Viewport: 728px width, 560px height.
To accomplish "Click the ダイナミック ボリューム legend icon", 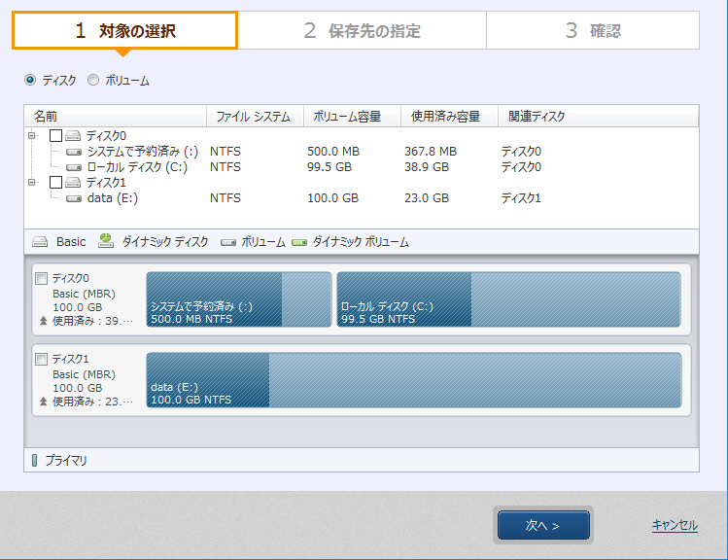I will pyautogui.click(x=299, y=242).
